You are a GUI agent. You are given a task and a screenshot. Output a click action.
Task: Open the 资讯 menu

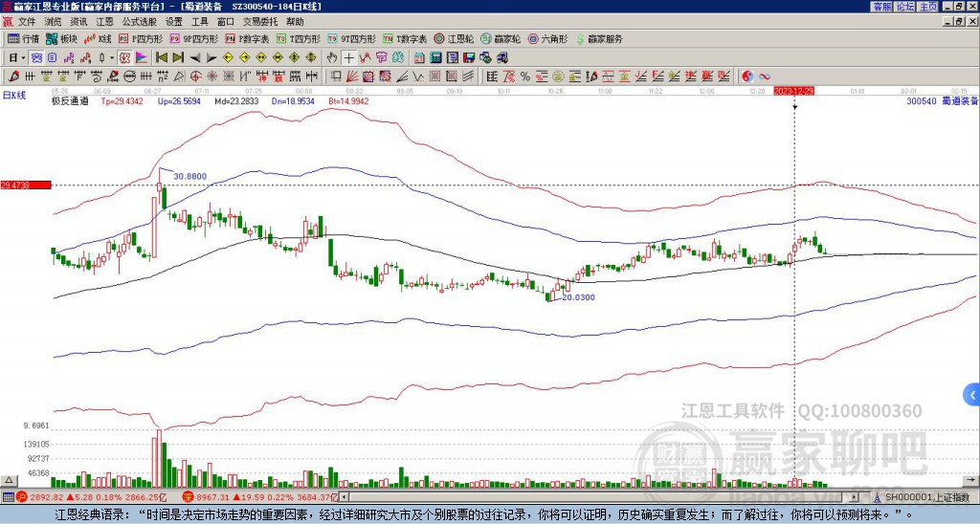click(x=78, y=22)
